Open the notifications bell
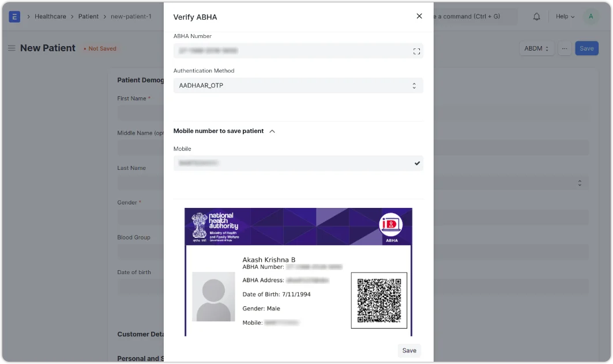The height and width of the screenshot is (364, 613). [536, 16]
